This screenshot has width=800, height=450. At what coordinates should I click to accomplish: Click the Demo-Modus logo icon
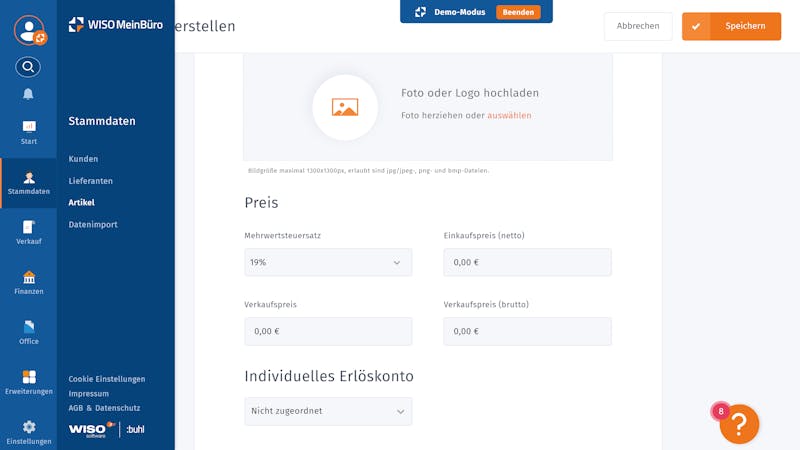pos(420,12)
